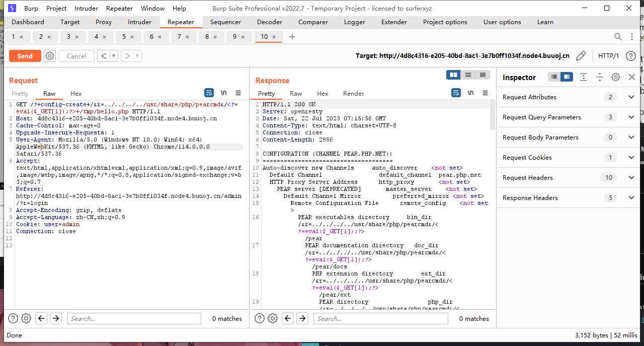
Task: Open response search settings gear
Action: (x=273, y=318)
